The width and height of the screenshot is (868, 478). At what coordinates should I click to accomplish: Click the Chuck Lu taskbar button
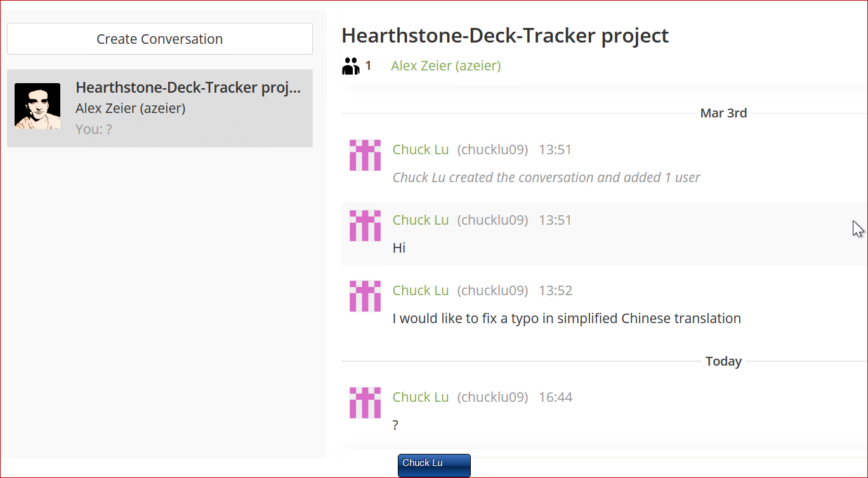(x=434, y=465)
